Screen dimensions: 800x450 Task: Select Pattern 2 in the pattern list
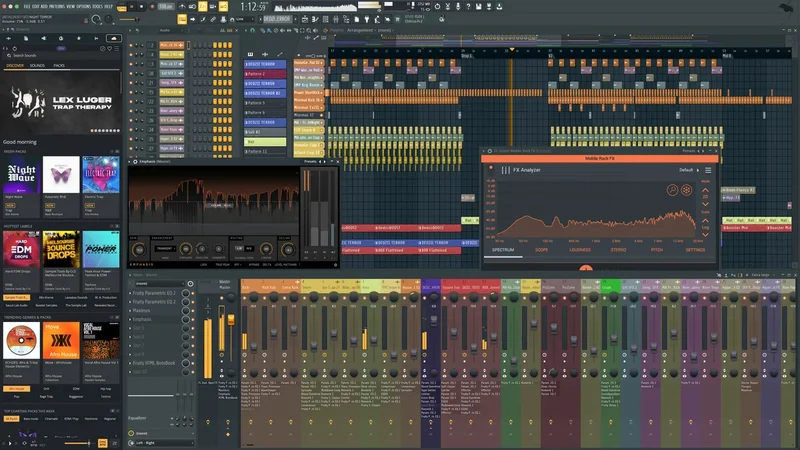point(265,73)
